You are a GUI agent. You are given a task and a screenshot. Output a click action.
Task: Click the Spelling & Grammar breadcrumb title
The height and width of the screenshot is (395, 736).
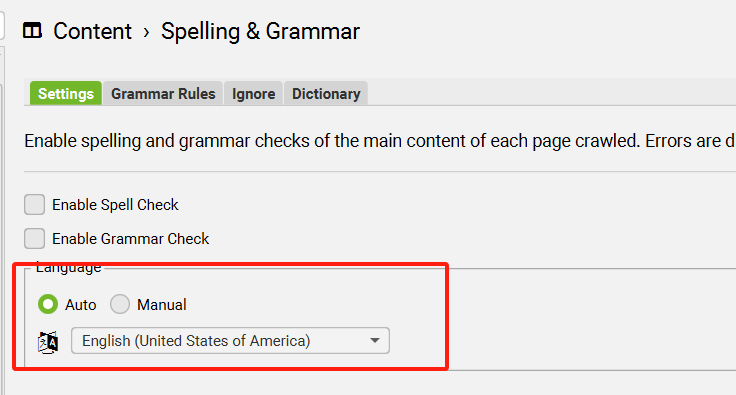261,31
